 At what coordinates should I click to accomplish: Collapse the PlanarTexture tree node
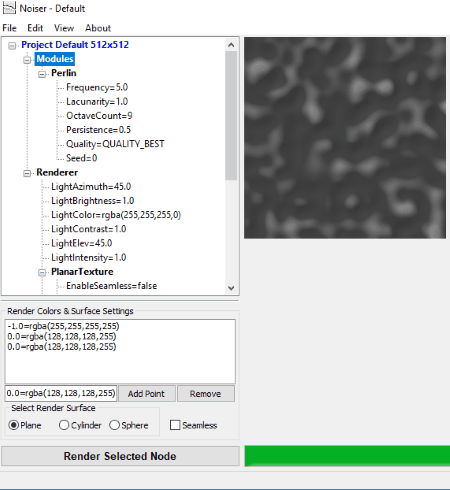click(x=42, y=273)
